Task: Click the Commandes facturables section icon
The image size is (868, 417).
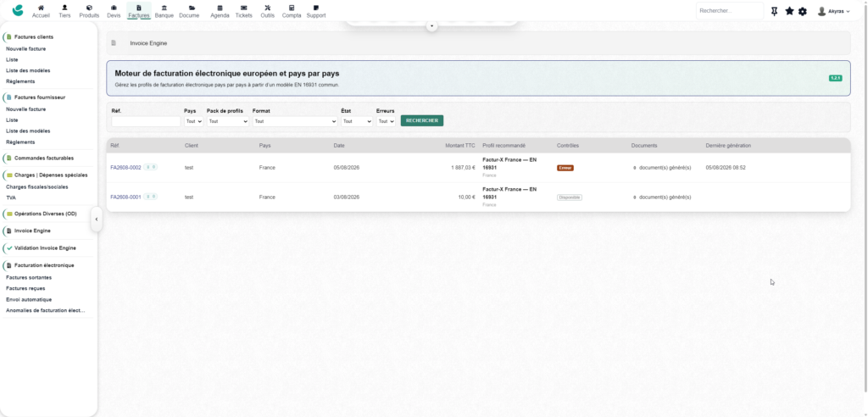Action: click(8, 158)
